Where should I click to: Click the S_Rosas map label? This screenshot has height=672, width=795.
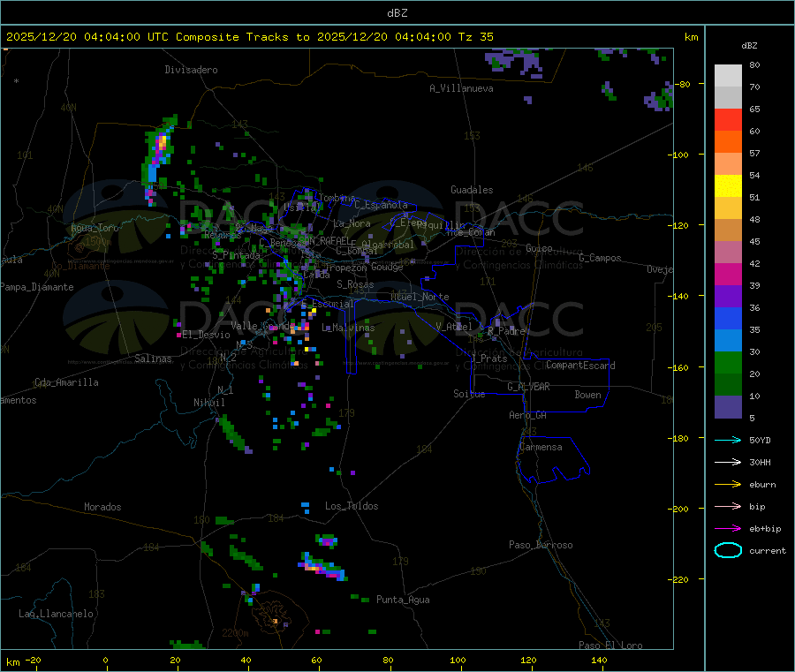point(355,284)
